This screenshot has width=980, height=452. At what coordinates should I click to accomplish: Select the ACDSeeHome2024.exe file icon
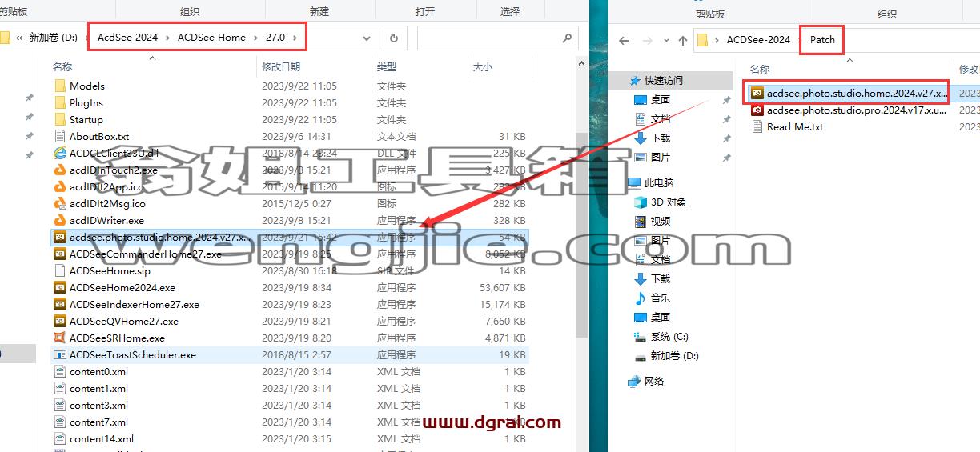click(59, 287)
